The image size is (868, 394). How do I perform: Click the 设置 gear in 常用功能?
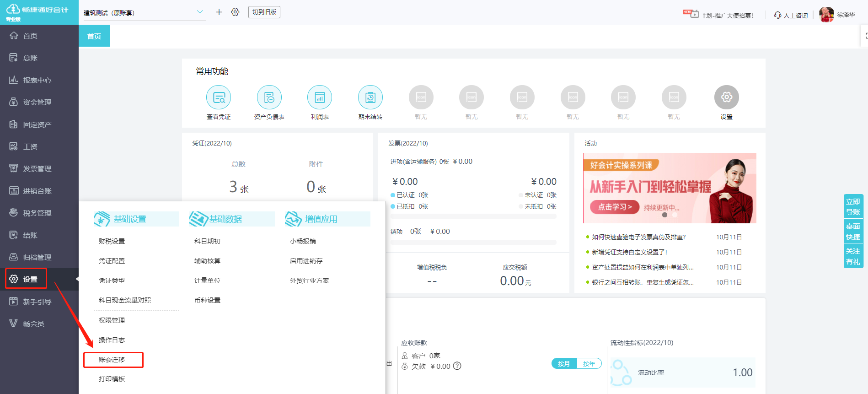click(726, 97)
